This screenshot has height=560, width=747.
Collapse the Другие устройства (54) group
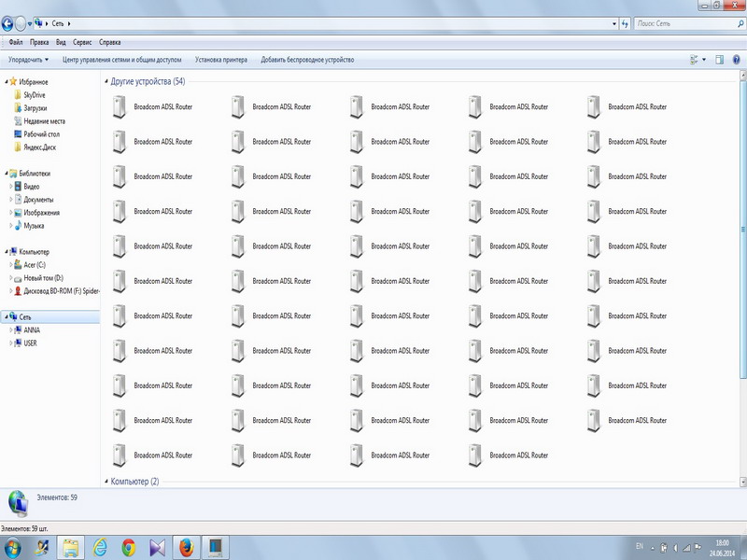(106, 81)
